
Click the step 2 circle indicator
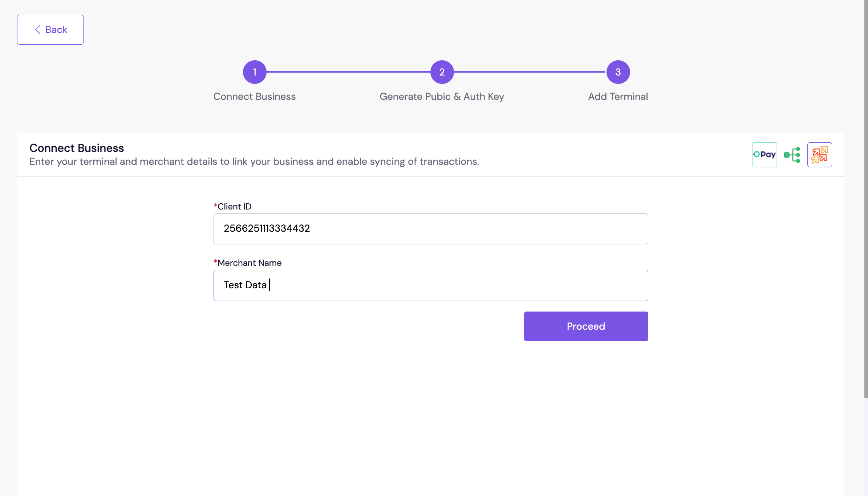[x=442, y=72]
